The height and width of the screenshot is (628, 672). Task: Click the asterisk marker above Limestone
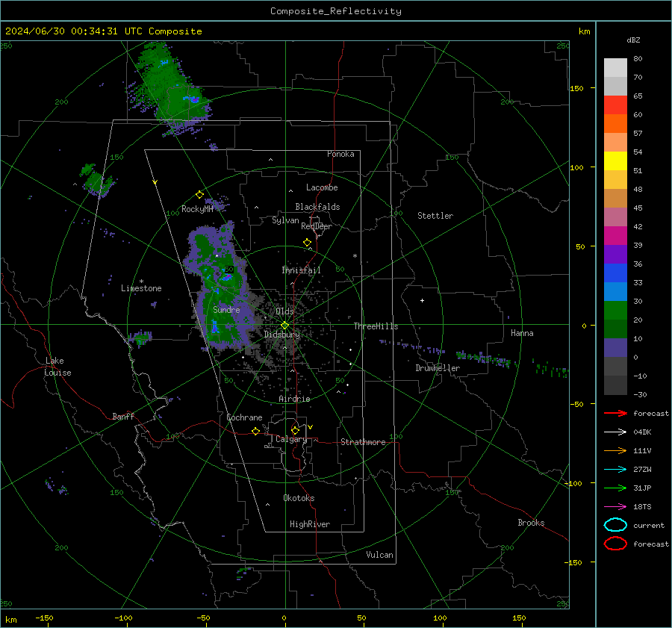pyautogui.click(x=141, y=282)
